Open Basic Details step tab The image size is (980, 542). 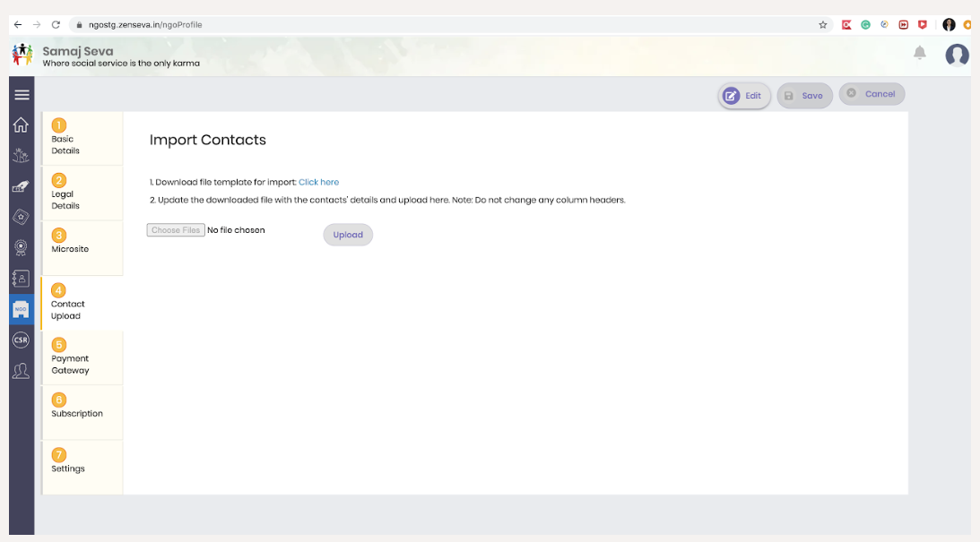[x=82, y=138]
